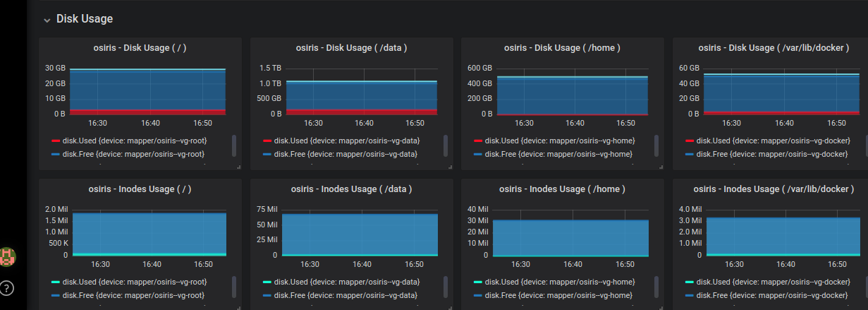Toggle disk.Free vg-data series in Disk Usage legend

click(x=346, y=153)
